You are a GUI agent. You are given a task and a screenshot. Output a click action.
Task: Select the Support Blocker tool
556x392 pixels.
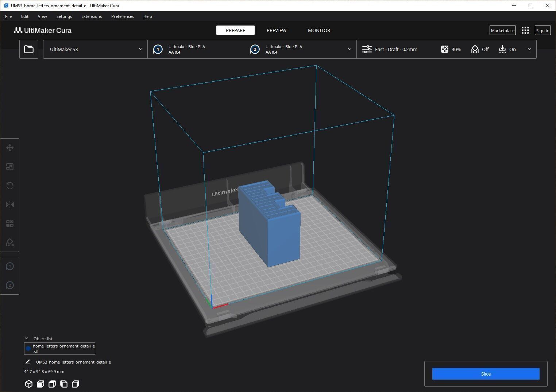pyautogui.click(x=10, y=242)
